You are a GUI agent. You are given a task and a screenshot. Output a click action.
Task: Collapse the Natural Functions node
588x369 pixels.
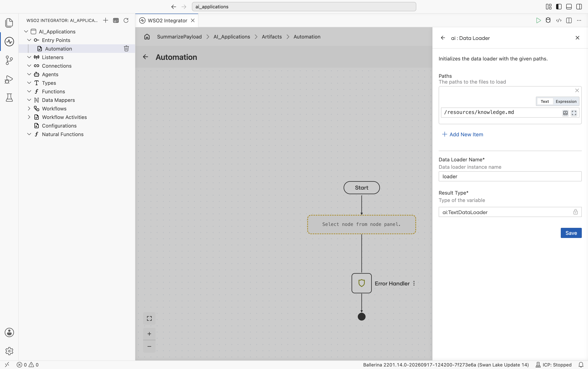pyautogui.click(x=29, y=134)
